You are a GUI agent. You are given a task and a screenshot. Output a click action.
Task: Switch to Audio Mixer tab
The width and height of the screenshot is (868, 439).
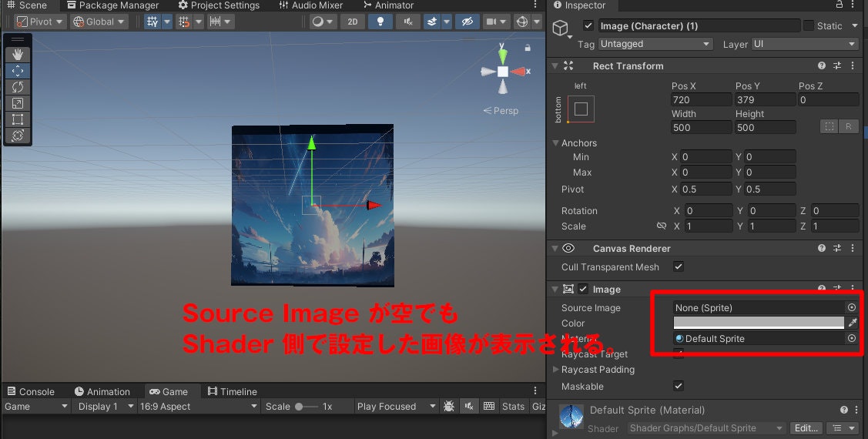[311, 5]
